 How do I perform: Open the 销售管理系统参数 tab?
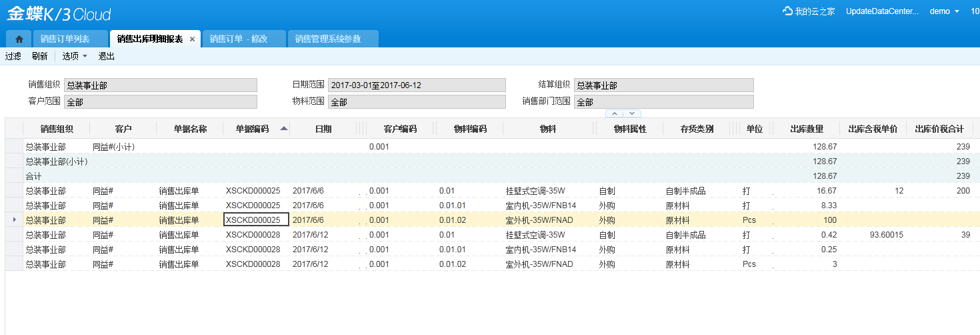(327, 39)
